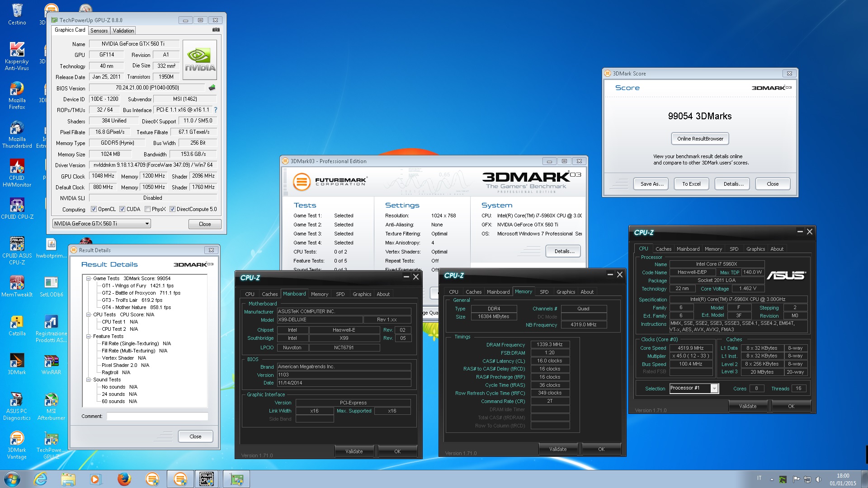Open Mozilla Firefox desktop shortcut
Viewport: 868px width, 488px height.
pyautogui.click(x=17, y=95)
